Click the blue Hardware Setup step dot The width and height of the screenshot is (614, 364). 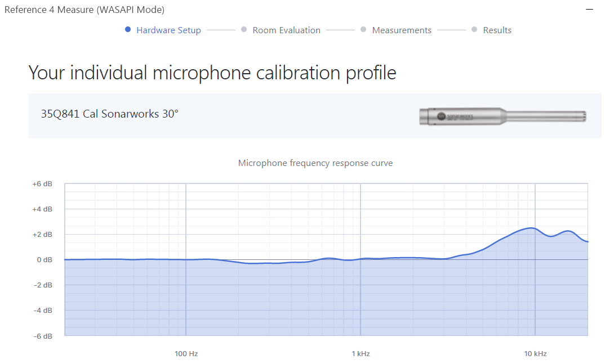[x=128, y=30]
